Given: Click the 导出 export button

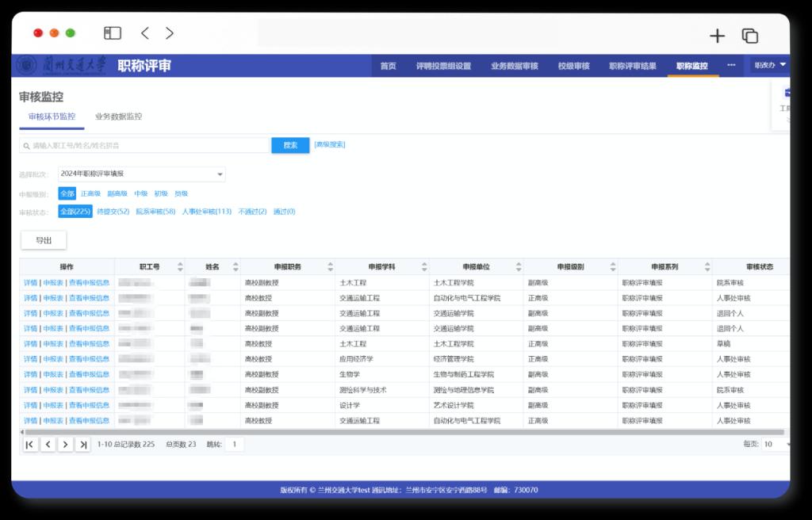Looking at the screenshot, I should [x=44, y=240].
